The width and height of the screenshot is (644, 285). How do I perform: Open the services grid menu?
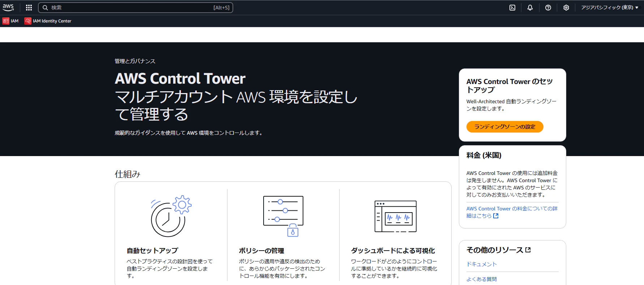tap(29, 8)
